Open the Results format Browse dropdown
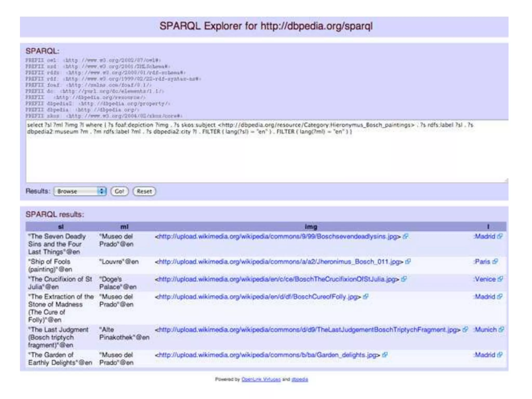 tap(80, 191)
